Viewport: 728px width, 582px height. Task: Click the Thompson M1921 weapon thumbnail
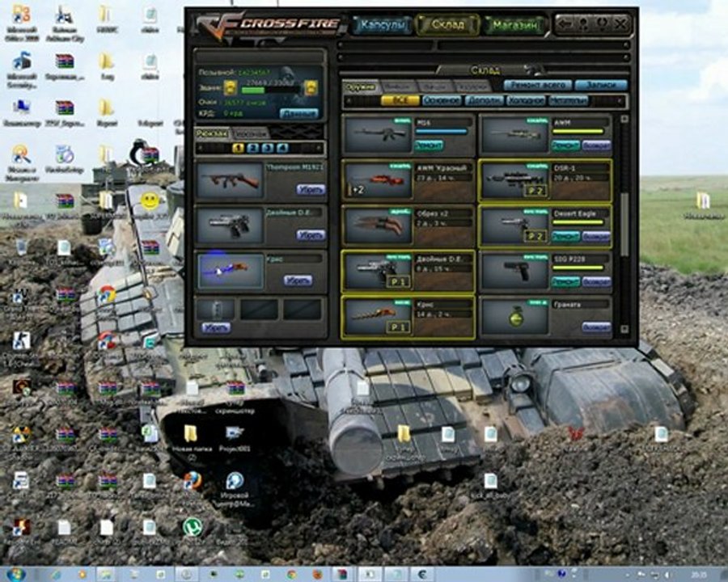coord(231,180)
